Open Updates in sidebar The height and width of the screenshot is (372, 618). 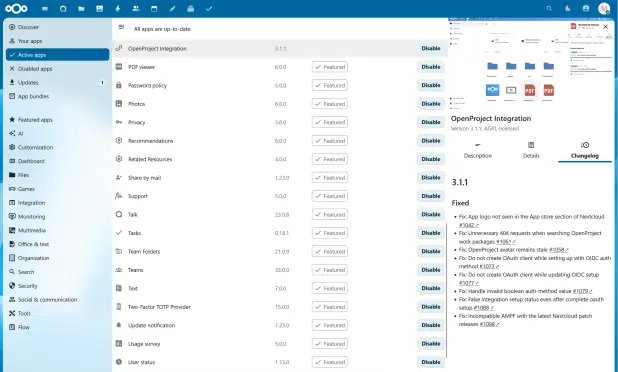point(58,82)
